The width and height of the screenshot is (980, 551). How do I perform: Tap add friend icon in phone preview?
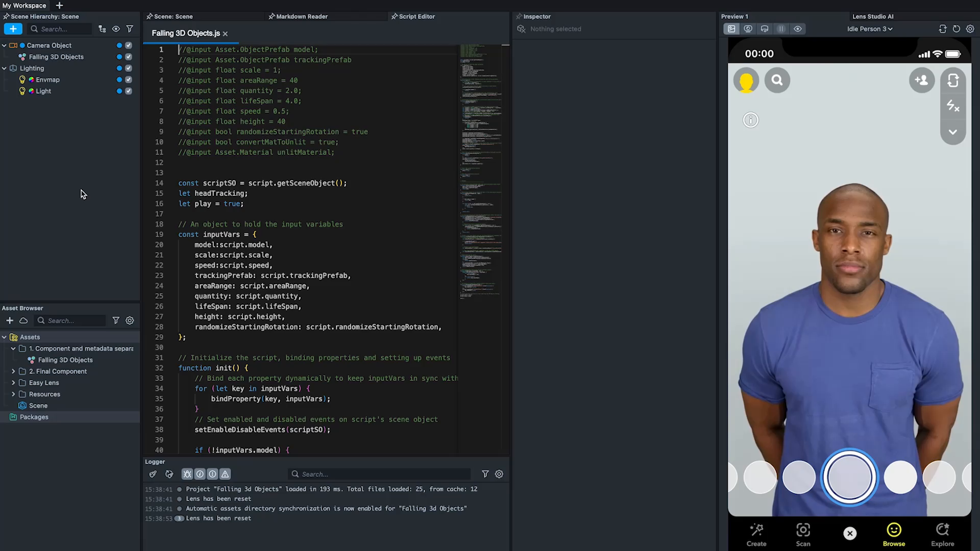[x=922, y=81]
